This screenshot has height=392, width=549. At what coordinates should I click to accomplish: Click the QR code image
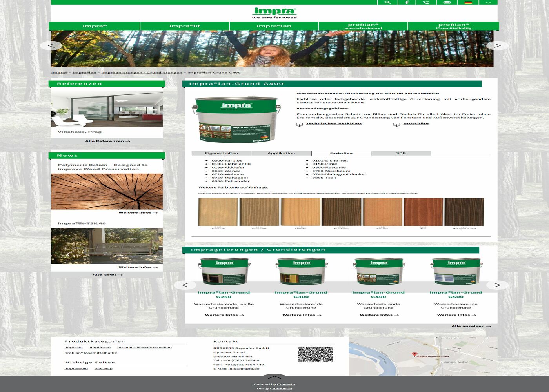point(315,354)
